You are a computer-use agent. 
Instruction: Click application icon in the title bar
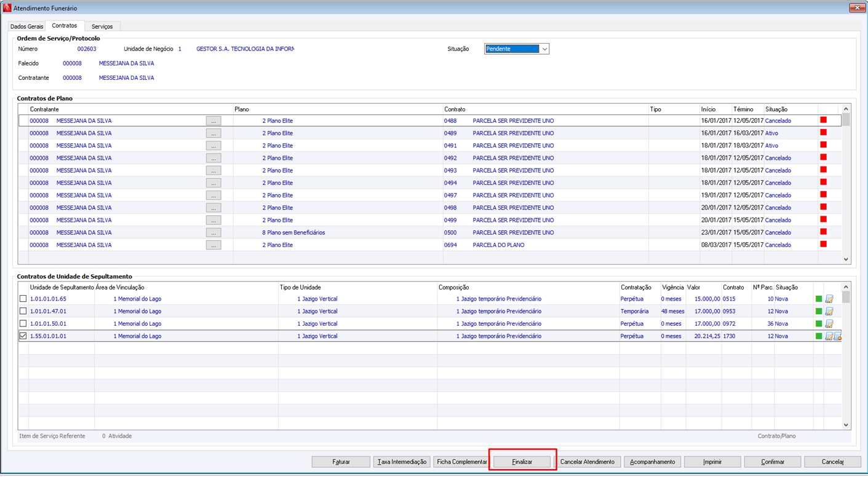(7, 8)
